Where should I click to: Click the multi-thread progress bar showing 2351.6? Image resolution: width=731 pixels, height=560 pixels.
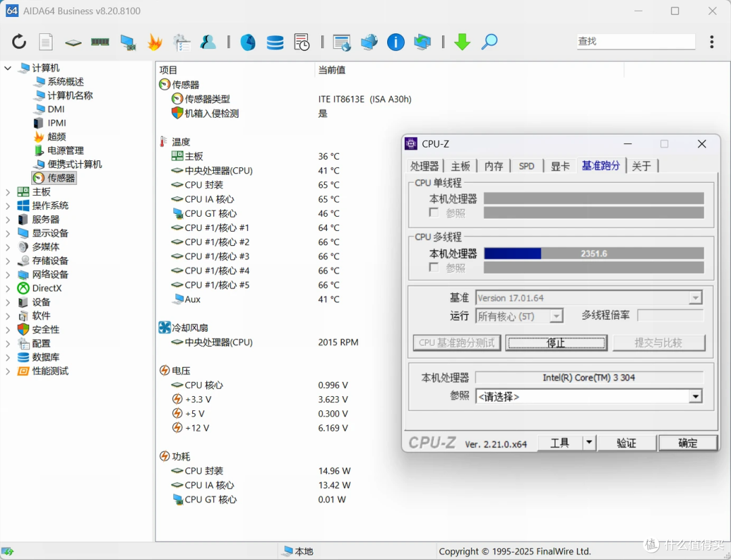click(594, 254)
